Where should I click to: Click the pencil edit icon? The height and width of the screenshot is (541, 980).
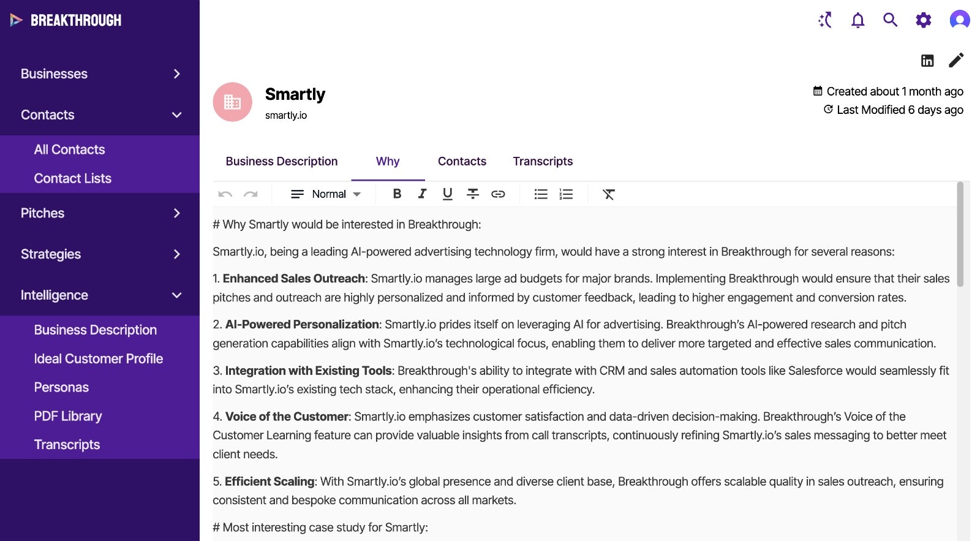tap(956, 60)
